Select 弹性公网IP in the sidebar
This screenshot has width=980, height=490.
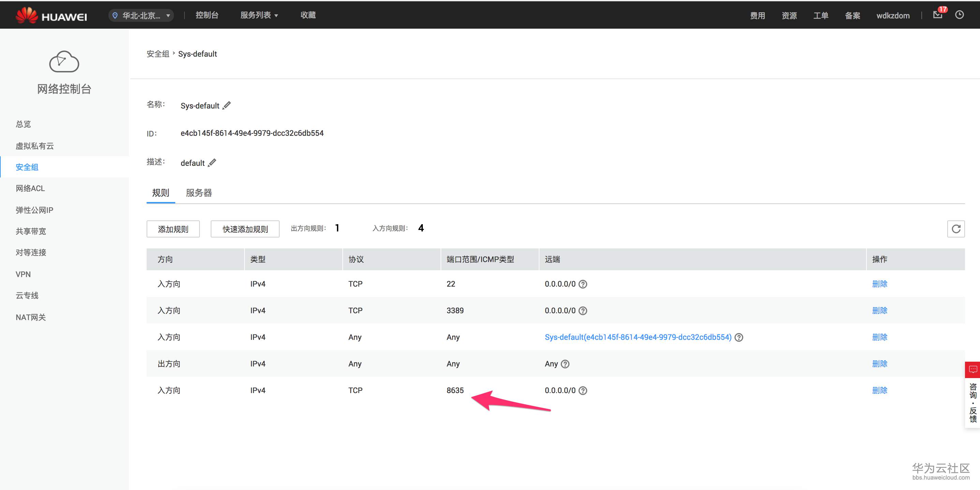point(34,210)
